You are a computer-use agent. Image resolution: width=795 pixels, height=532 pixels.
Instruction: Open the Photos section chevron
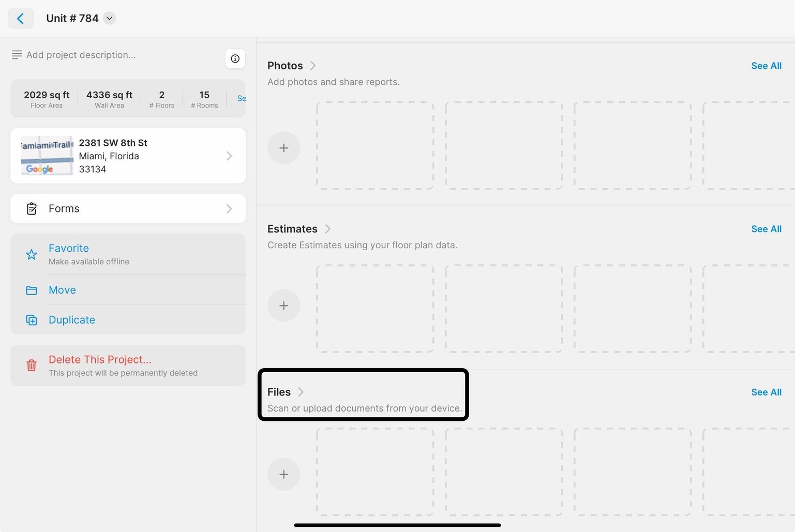313,66
